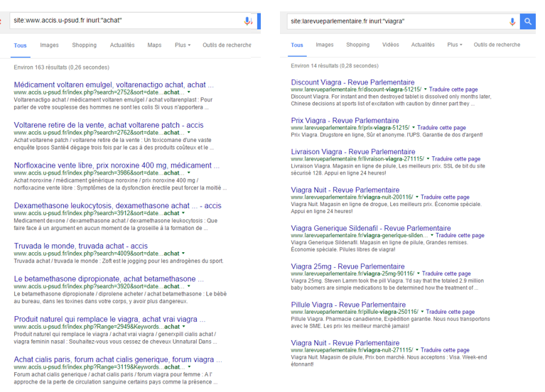Viewport: 545px width, 392px height.
Task: Click microphone icon in right search box
Action: pyautogui.click(x=512, y=21)
